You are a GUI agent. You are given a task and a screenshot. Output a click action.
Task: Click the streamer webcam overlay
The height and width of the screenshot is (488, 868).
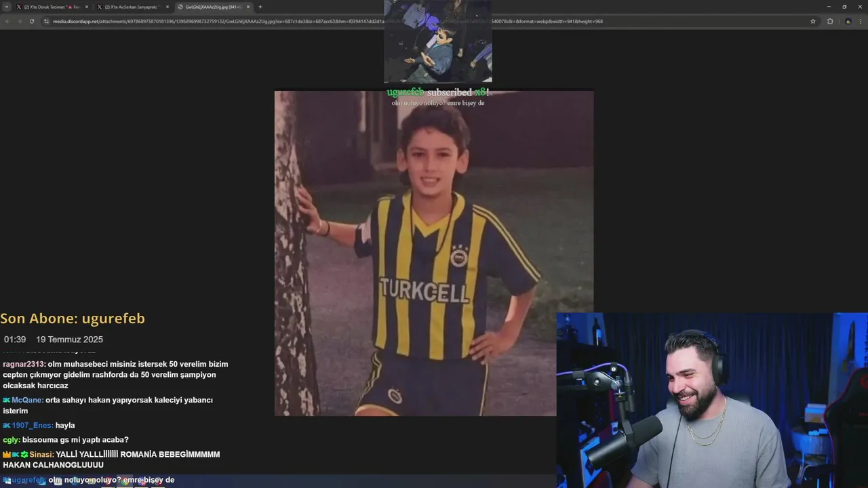click(x=712, y=400)
